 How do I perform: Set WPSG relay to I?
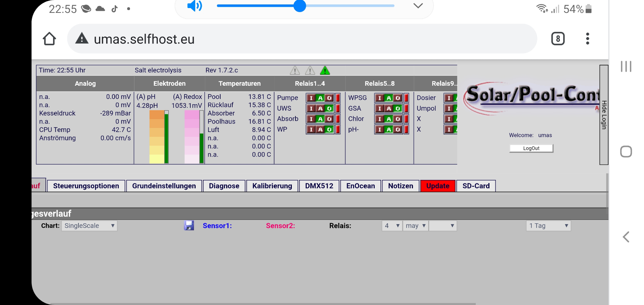coord(380,98)
